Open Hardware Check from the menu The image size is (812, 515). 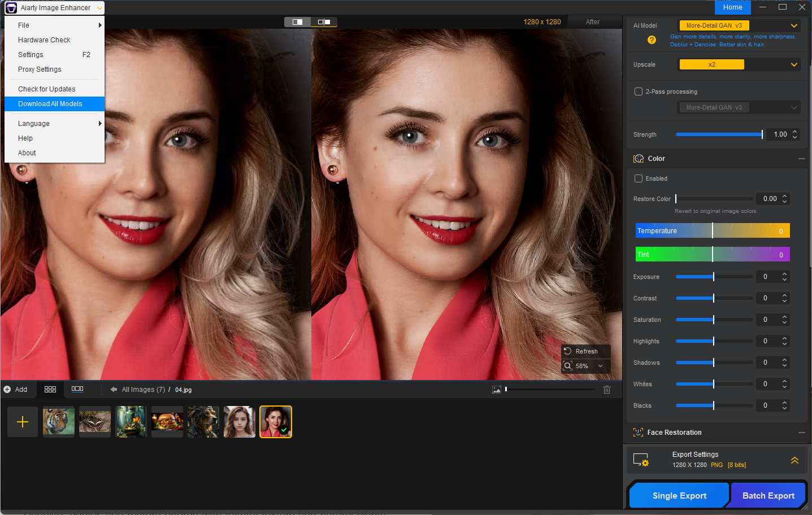(x=44, y=40)
